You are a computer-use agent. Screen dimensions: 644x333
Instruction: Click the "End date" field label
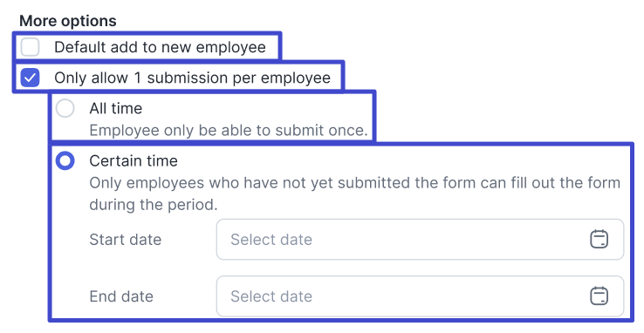click(x=121, y=296)
